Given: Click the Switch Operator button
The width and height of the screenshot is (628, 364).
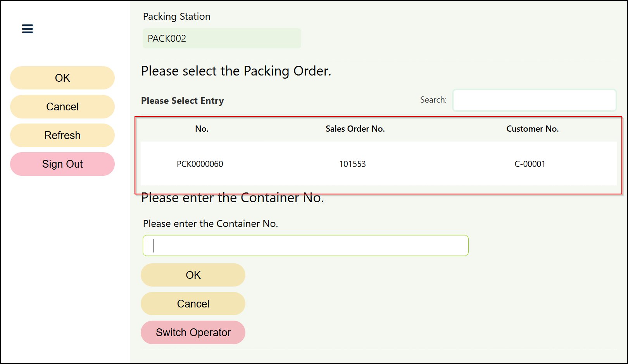Looking at the screenshot, I should [193, 333].
